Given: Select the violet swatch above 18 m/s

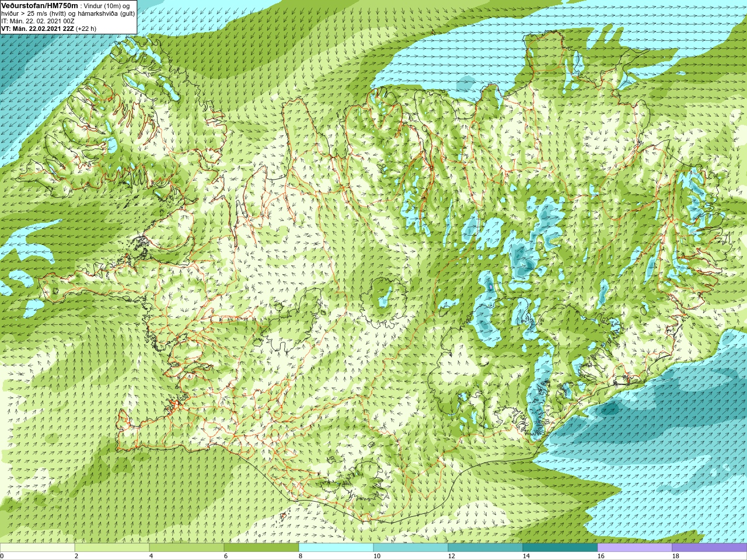Looking at the screenshot, I should point(710,548).
